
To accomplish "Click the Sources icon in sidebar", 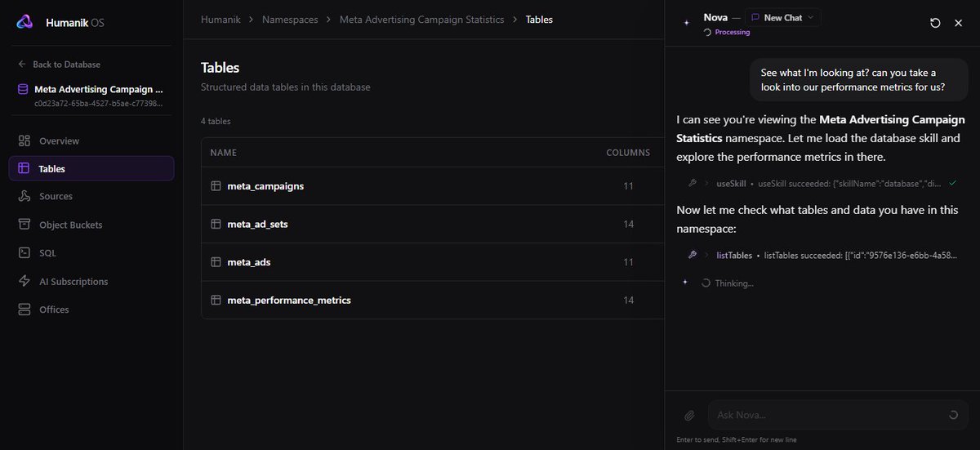I will click(x=24, y=196).
